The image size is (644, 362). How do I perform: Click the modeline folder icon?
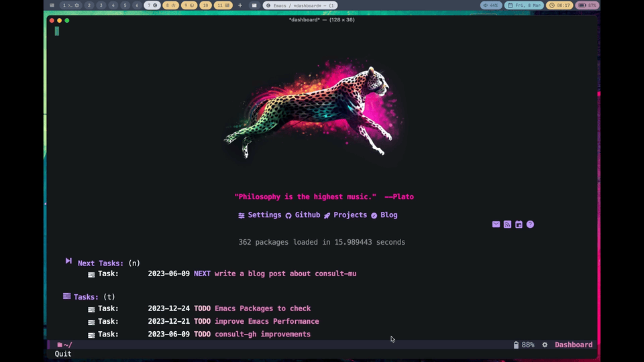point(60,345)
